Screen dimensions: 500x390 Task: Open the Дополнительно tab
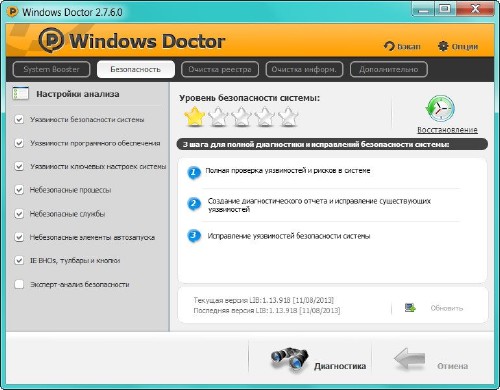(x=389, y=69)
